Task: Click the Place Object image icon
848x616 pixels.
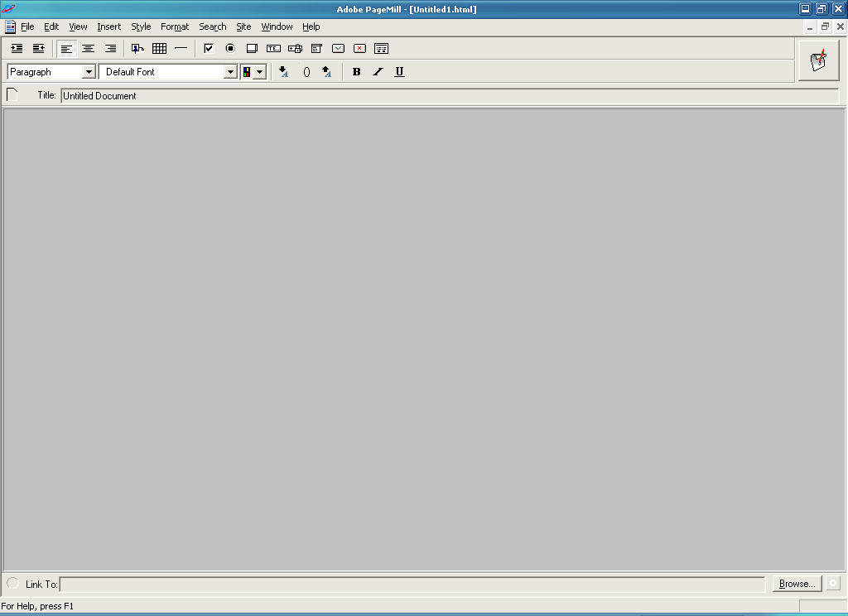Action: pyautogui.click(x=137, y=49)
